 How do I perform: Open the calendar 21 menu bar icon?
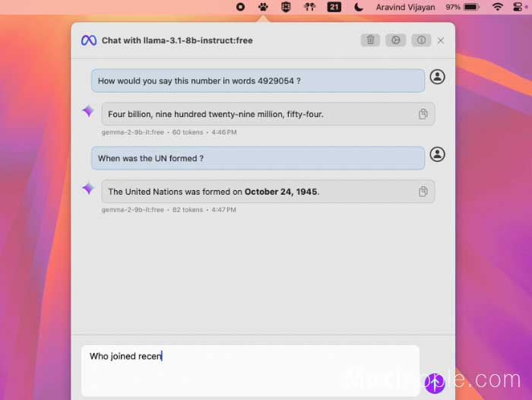pos(334,7)
